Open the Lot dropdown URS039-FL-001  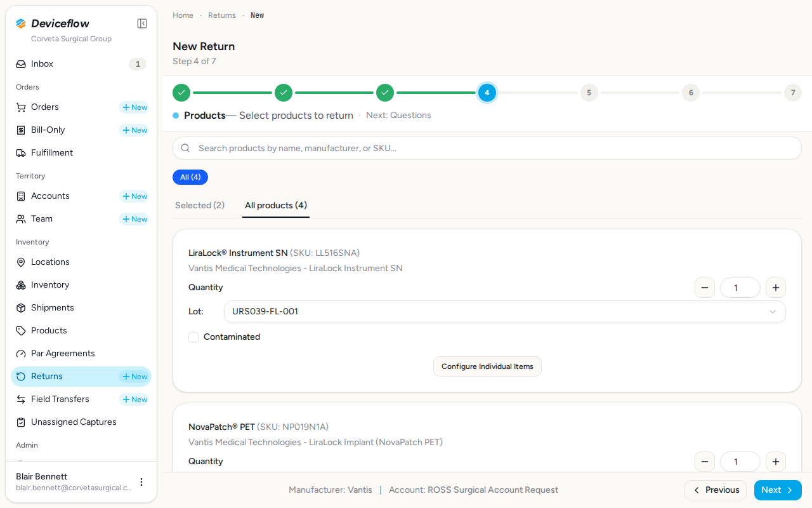click(504, 312)
